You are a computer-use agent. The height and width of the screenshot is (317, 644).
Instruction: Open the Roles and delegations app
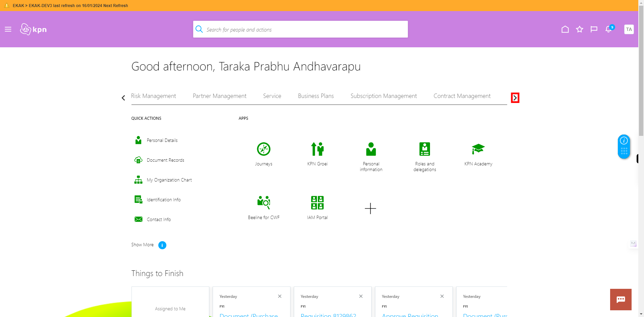pos(425,157)
